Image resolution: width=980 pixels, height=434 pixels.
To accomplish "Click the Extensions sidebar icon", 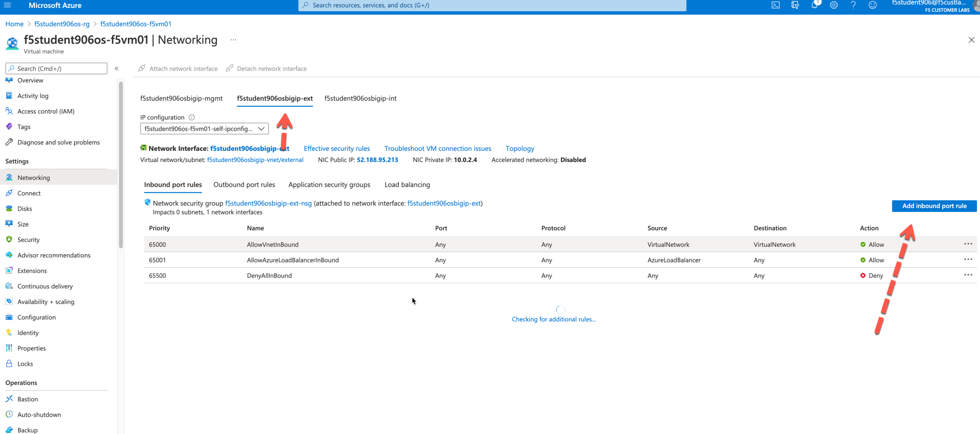I will click(x=9, y=271).
